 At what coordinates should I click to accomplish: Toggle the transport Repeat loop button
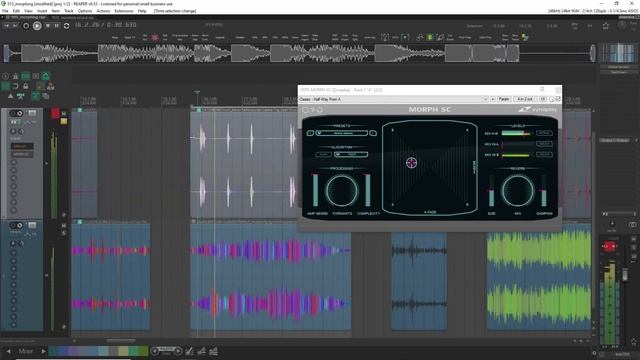tap(67, 26)
